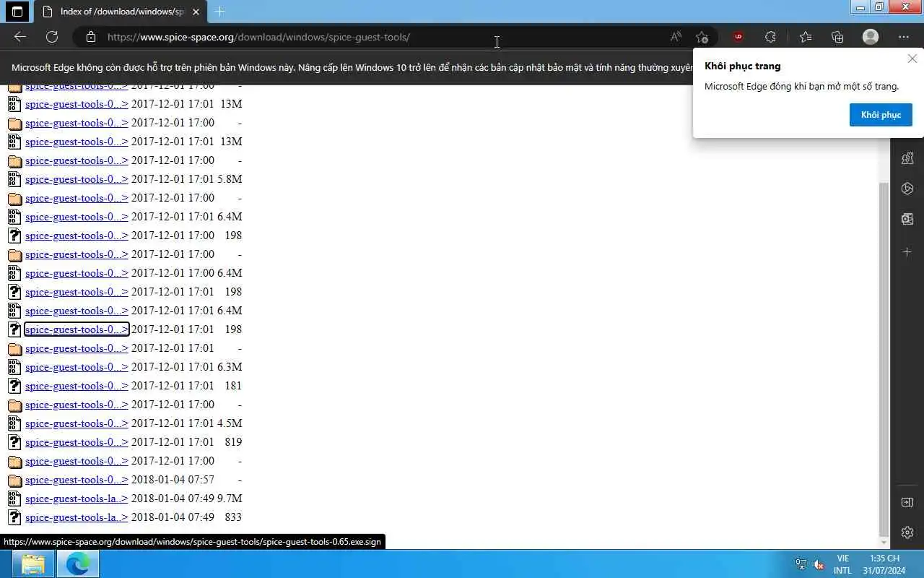Open the Extensions puzzle icon

coord(770,37)
